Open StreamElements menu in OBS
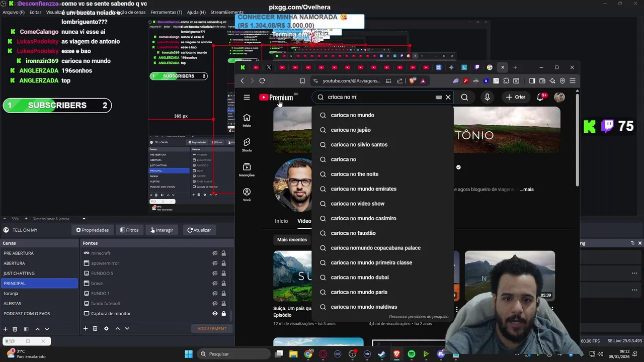 pyautogui.click(x=227, y=12)
